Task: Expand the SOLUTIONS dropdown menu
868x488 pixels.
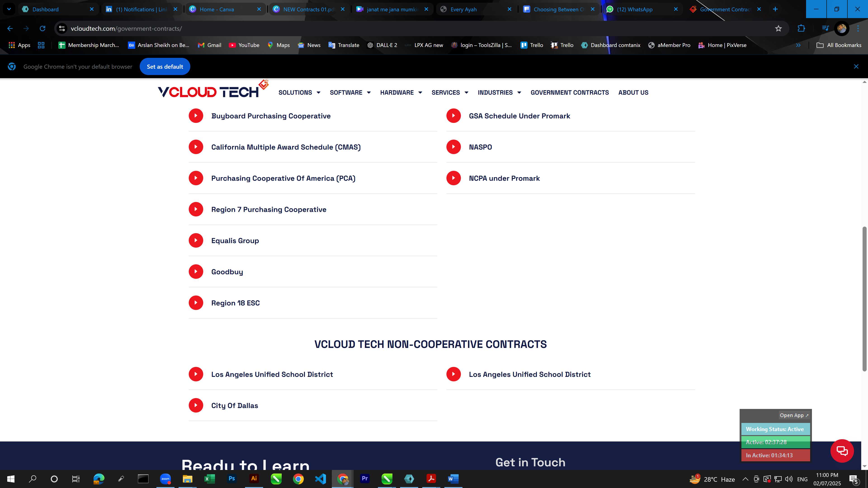Action: tap(299, 92)
